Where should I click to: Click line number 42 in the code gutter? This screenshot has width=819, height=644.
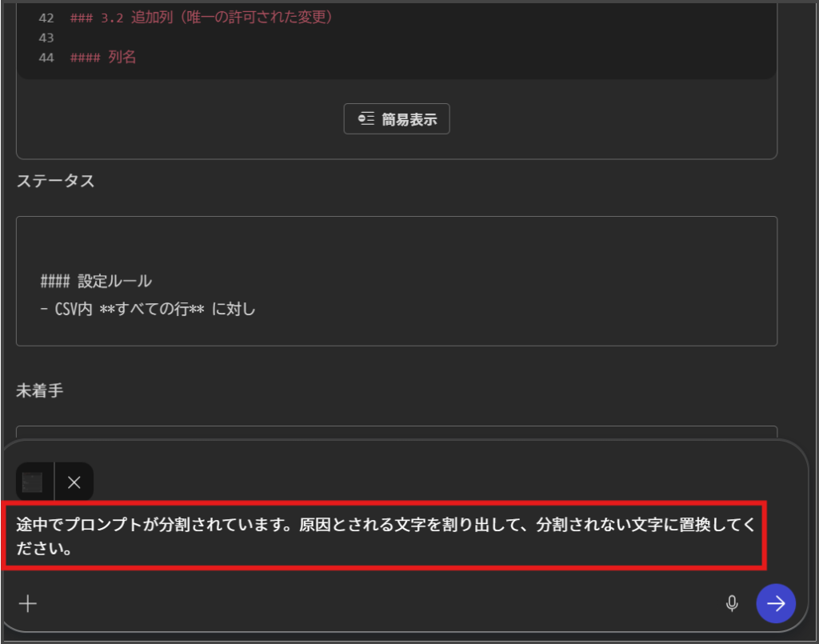click(x=46, y=17)
